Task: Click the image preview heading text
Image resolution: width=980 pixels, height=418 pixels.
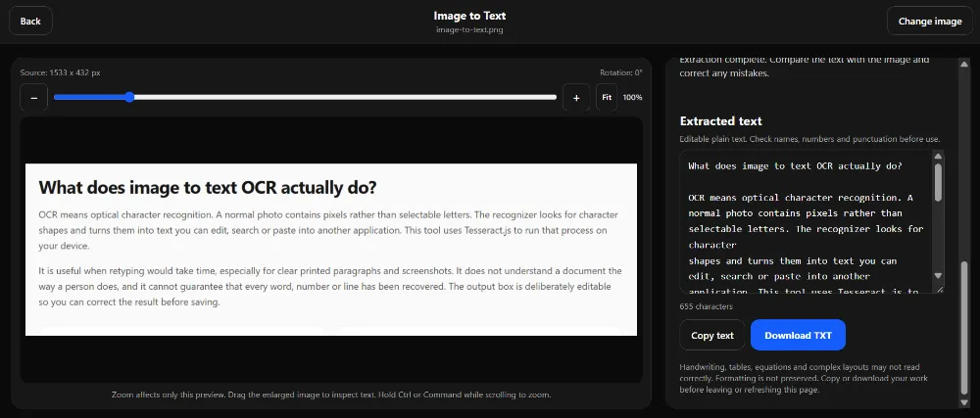Action: [208, 187]
